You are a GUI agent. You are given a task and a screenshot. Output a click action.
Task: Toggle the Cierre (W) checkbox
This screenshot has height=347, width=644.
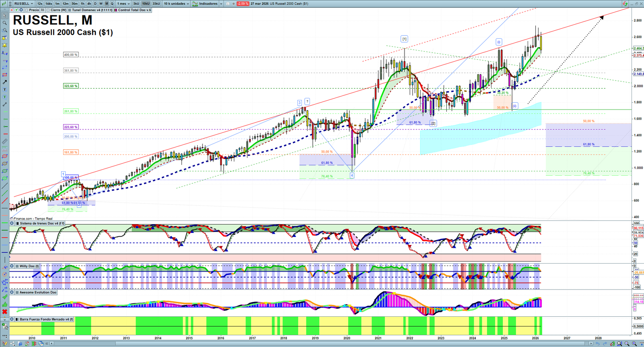click(x=48, y=10)
